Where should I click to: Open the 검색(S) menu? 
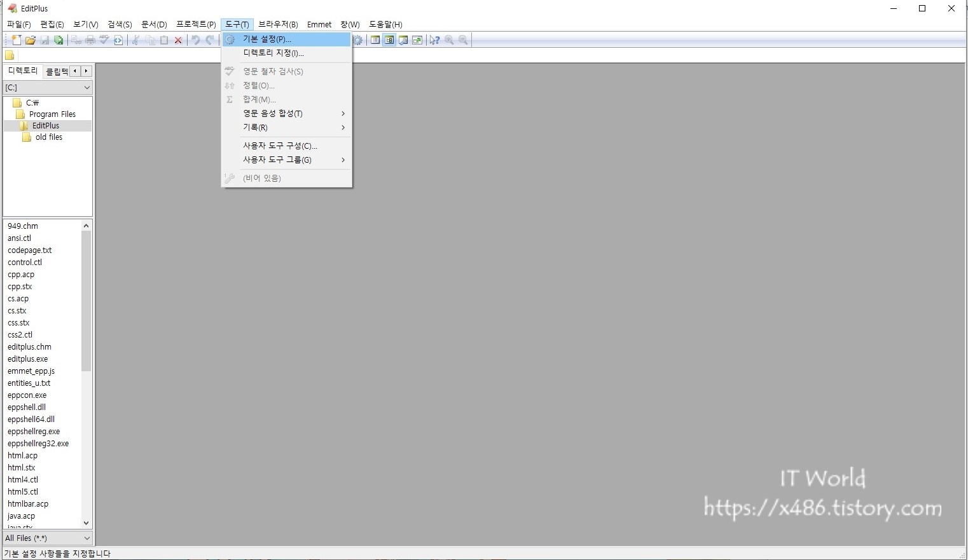click(x=120, y=24)
